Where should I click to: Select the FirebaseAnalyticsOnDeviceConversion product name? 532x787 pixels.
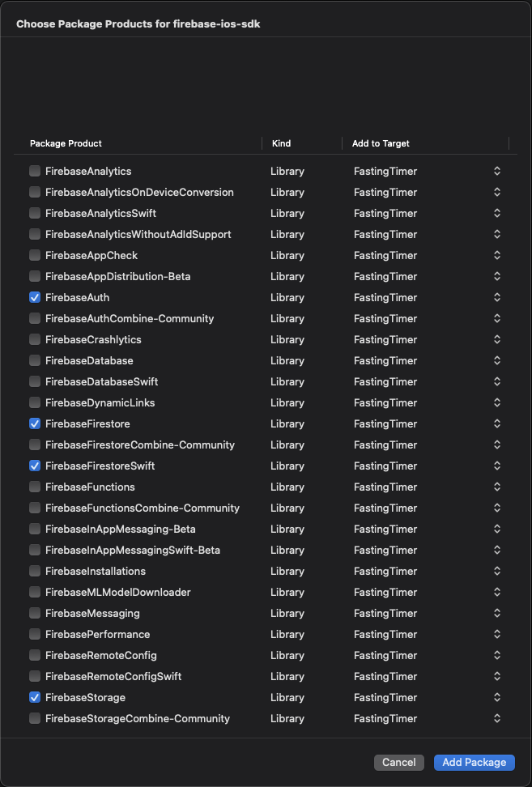click(139, 192)
